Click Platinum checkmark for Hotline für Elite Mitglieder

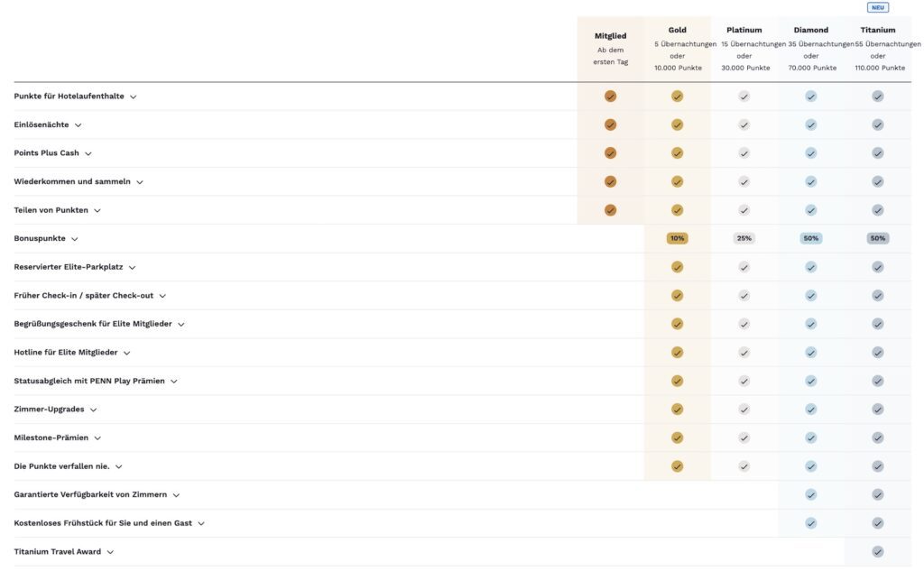click(744, 353)
